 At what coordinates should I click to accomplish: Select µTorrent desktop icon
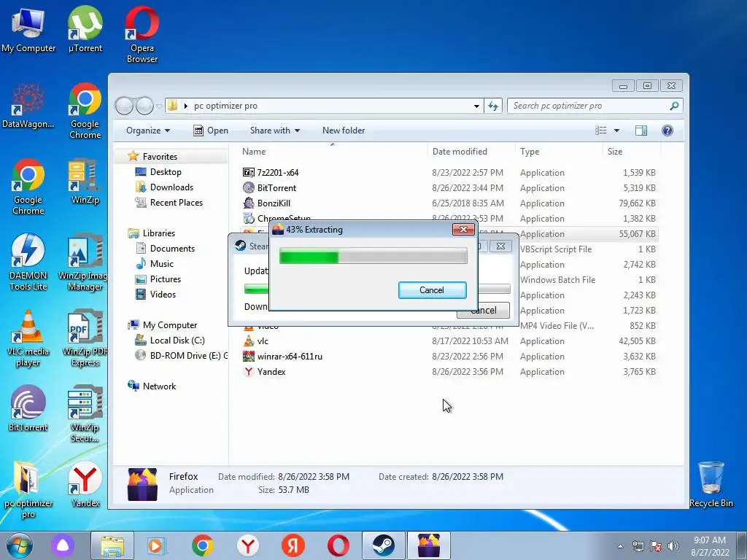pos(85,29)
